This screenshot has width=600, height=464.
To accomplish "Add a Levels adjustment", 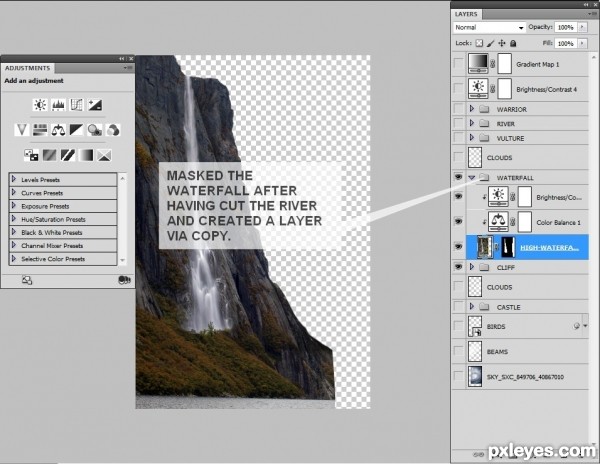I will [58, 105].
